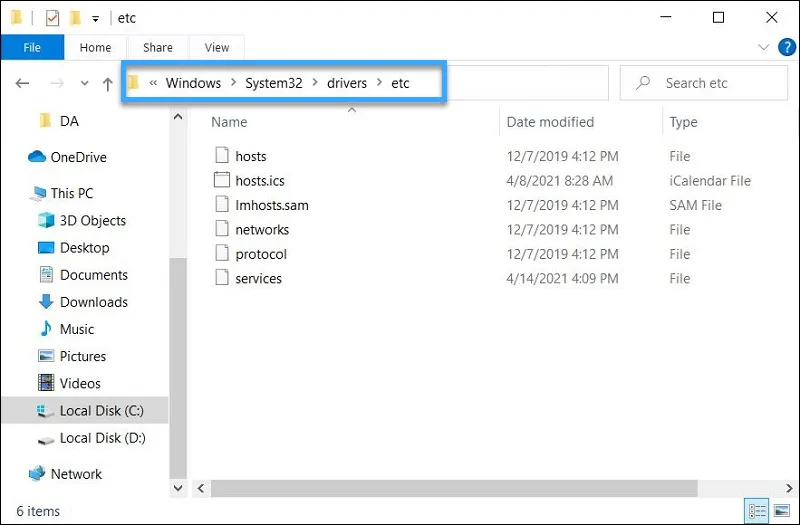Switch to the View ribbon tab

[217, 47]
